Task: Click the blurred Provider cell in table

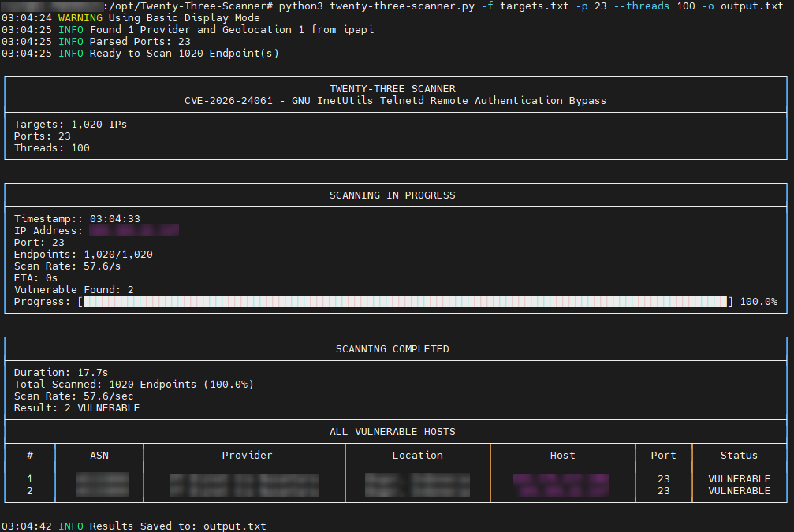Action: tap(244, 485)
